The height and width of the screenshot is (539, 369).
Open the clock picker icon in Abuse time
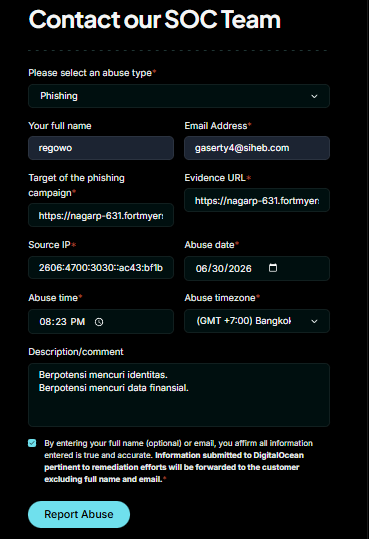coord(99,322)
